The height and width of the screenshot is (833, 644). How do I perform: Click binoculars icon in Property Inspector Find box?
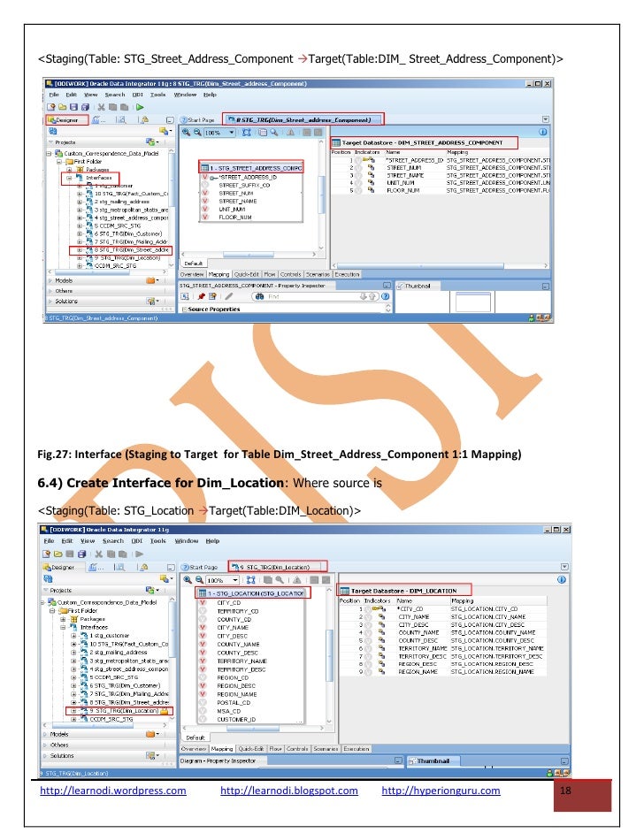coord(259,296)
